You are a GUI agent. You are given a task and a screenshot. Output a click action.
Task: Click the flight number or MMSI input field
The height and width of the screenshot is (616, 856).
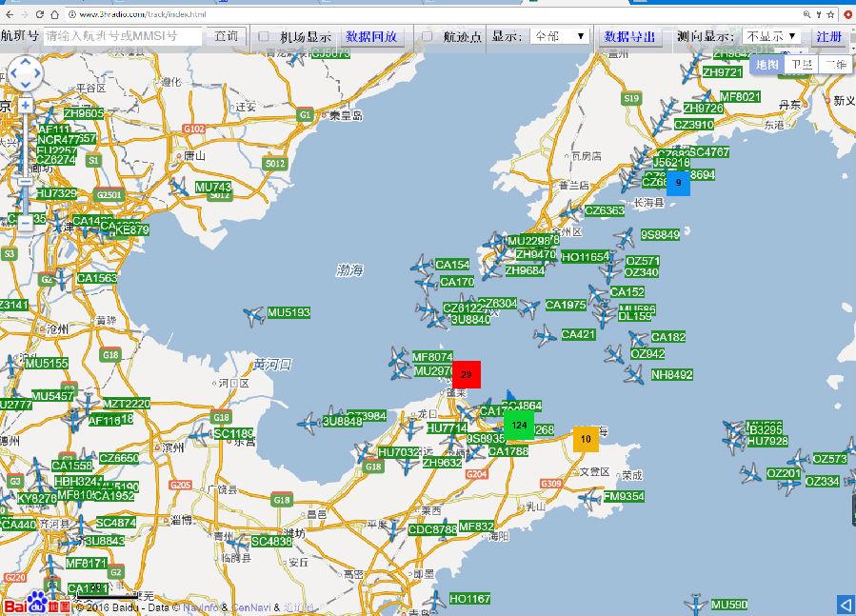pos(123,36)
